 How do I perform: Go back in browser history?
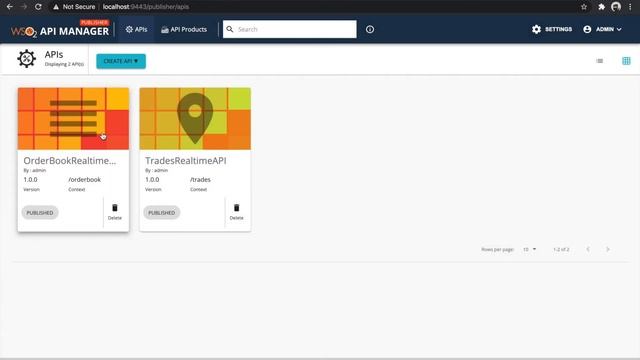point(9,7)
